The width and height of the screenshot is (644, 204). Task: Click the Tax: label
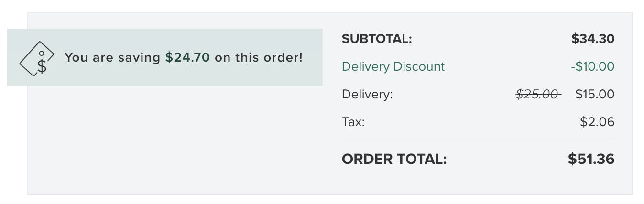353,122
